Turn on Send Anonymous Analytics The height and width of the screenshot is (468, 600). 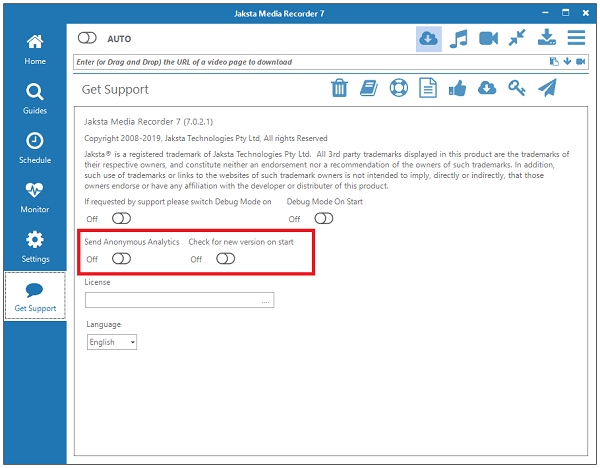point(121,259)
